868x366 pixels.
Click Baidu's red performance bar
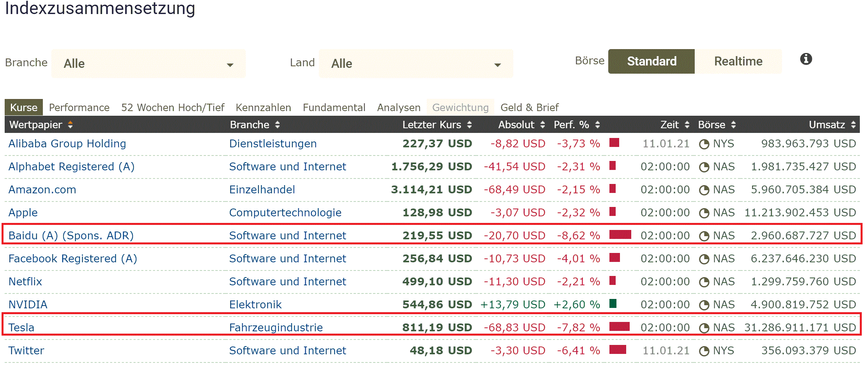(620, 235)
